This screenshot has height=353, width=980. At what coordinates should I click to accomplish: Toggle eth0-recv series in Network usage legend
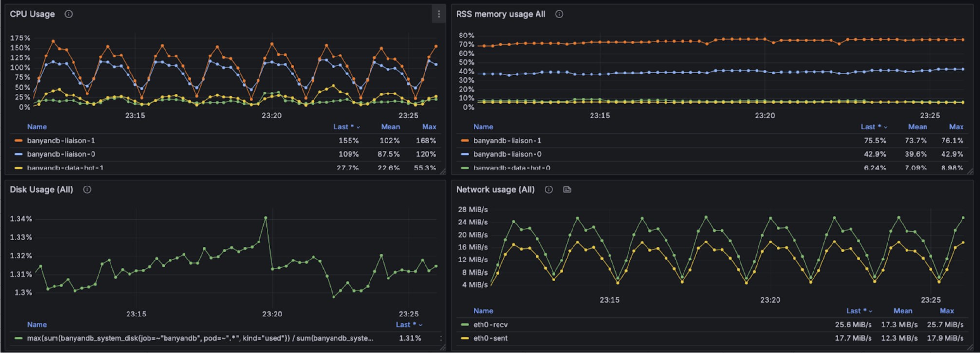[x=490, y=325]
